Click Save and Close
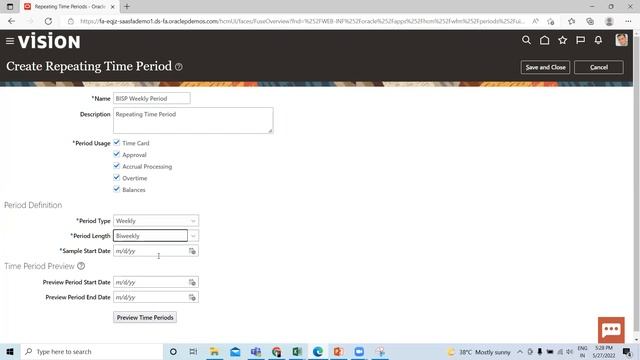This screenshot has width=640, height=360. [x=545, y=67]
